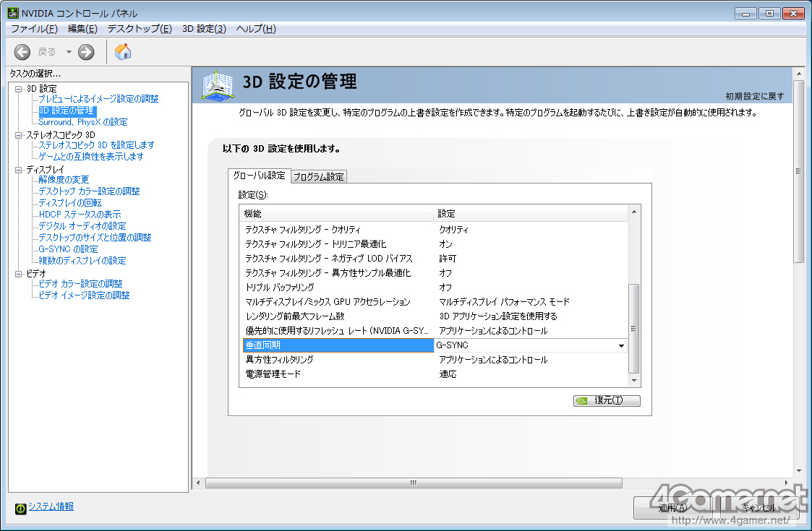812x531 pixels.
Task: Open 解像度の変更 page
Action: pyautogui.click(x=64, y=180)
